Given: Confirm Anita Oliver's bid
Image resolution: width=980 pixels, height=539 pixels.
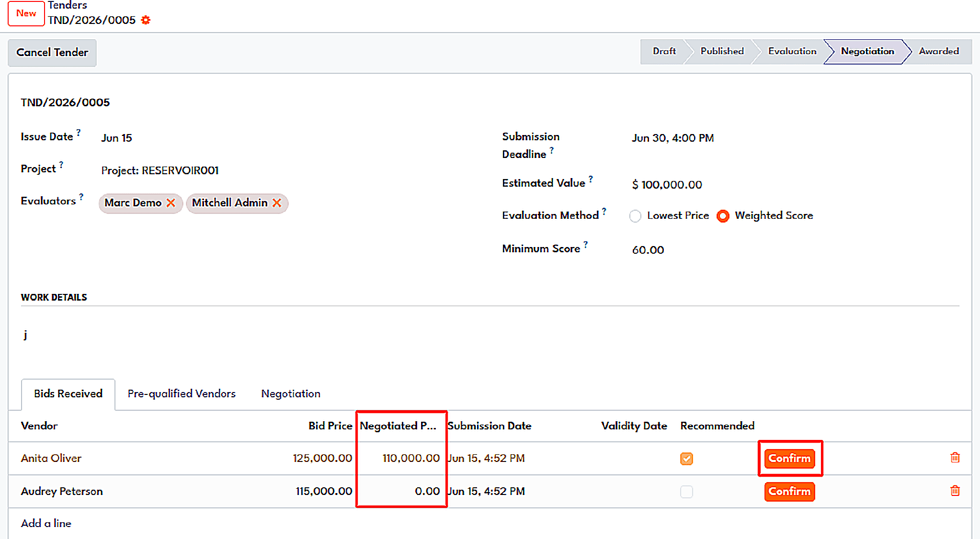Looking at the screenshot, I should pos(789,459).
